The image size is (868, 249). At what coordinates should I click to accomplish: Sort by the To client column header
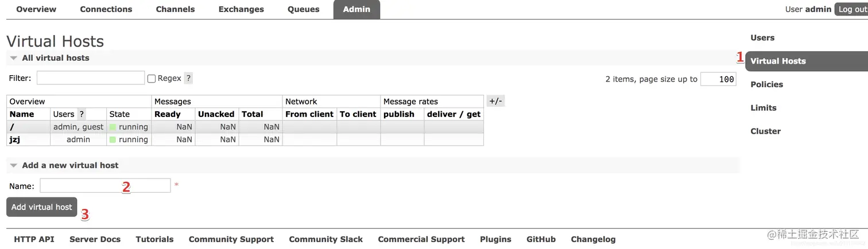[x=358, y=114]
